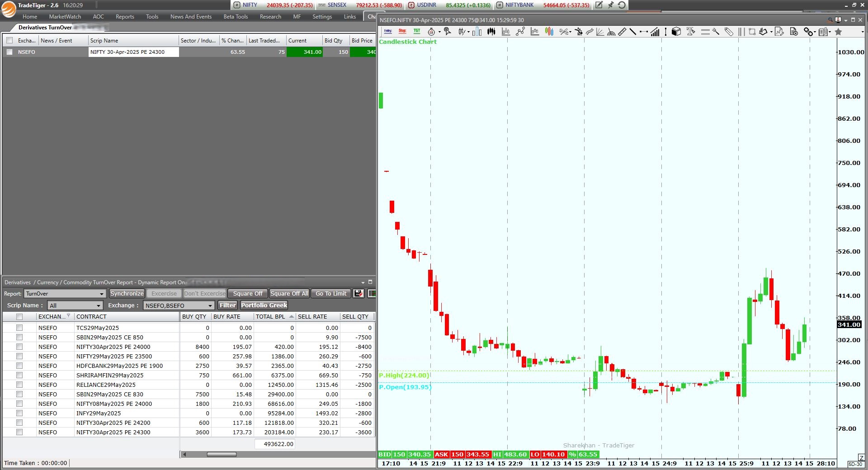Click the total BPL field 493622.00
Image resolution: width=868 pixels, height=470 pixels.
(x=274, y=444)
